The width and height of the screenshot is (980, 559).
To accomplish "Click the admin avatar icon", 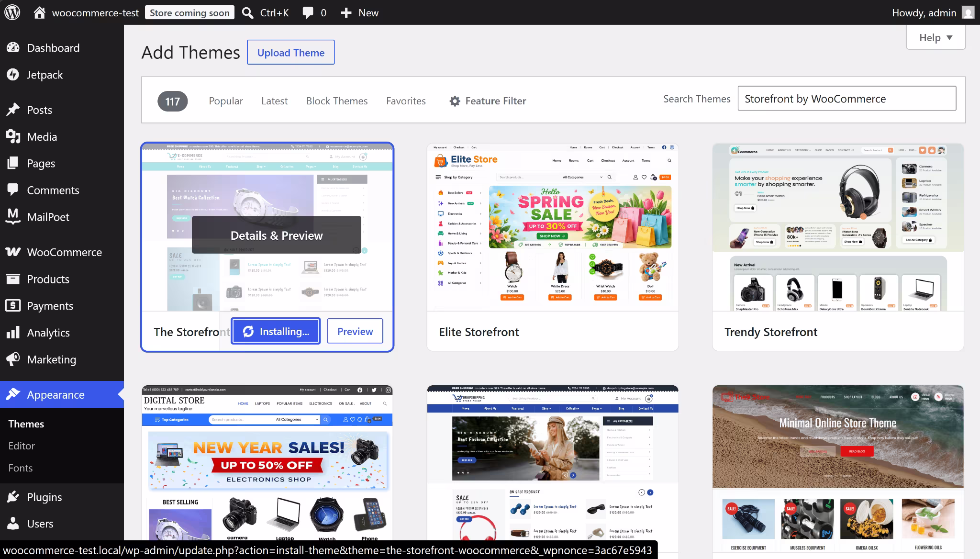I will [x=968, y=12].
